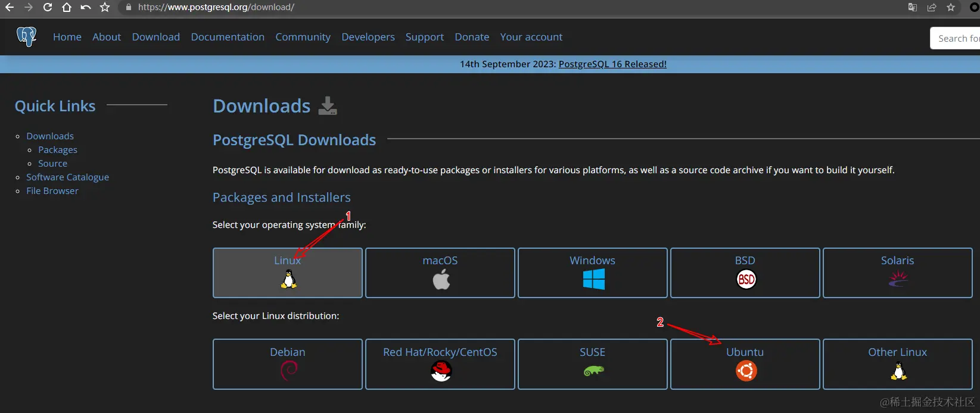This screenshot has width=980, height=413.
Task: Click the browser back arrow
Action: coord(9,7)
